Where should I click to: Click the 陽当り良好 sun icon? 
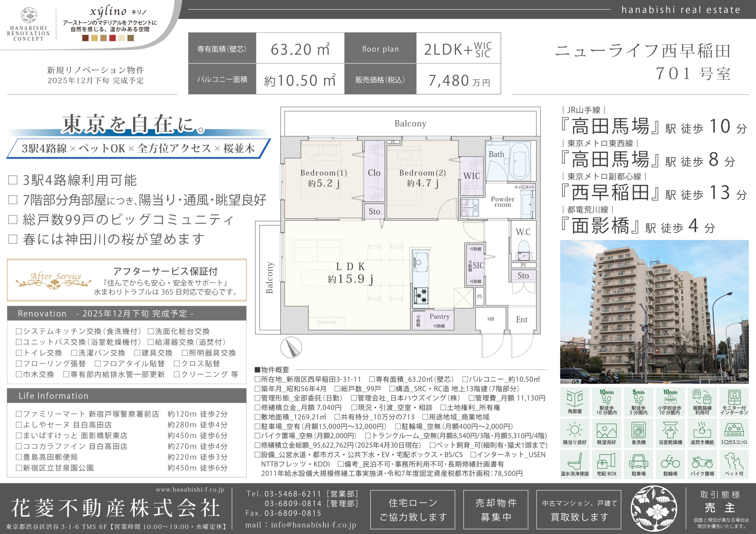pos(575,430)
